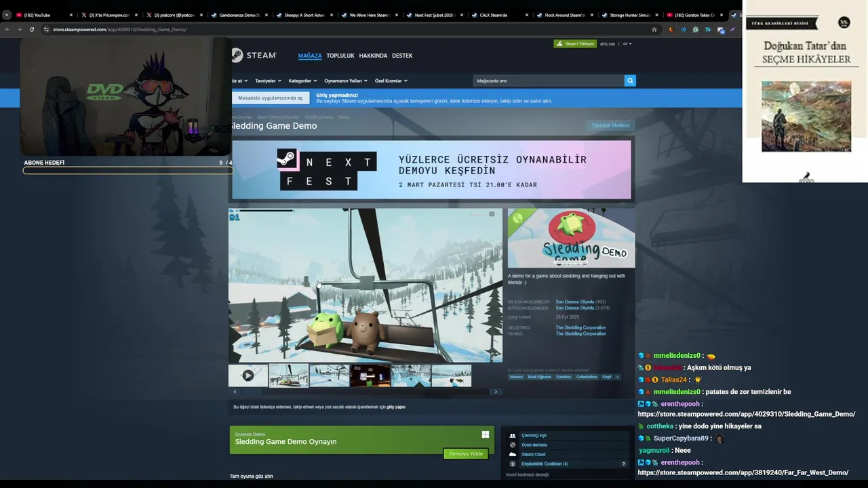Expand the Oynamanın Yolları dropdown
Screen dimensions: 868x488
pyautogui.click(x=345, y=81)
